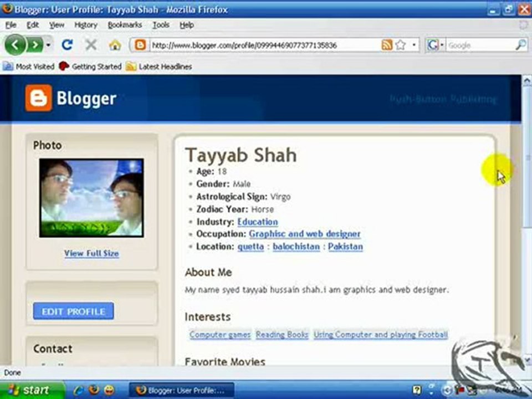The width and height of the screenshot is (532, 399).
Task: Click inside the Google search field
Action: (x=480, y=45)
